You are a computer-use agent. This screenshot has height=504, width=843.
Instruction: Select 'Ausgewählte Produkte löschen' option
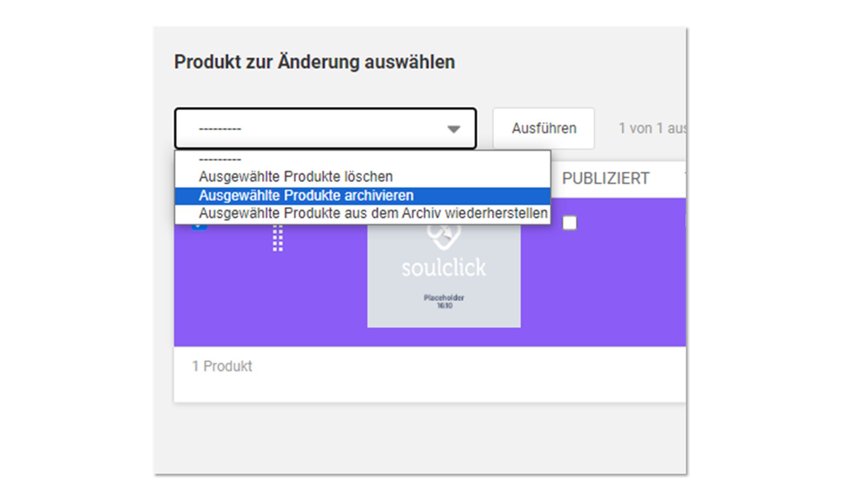click(295, 177)
